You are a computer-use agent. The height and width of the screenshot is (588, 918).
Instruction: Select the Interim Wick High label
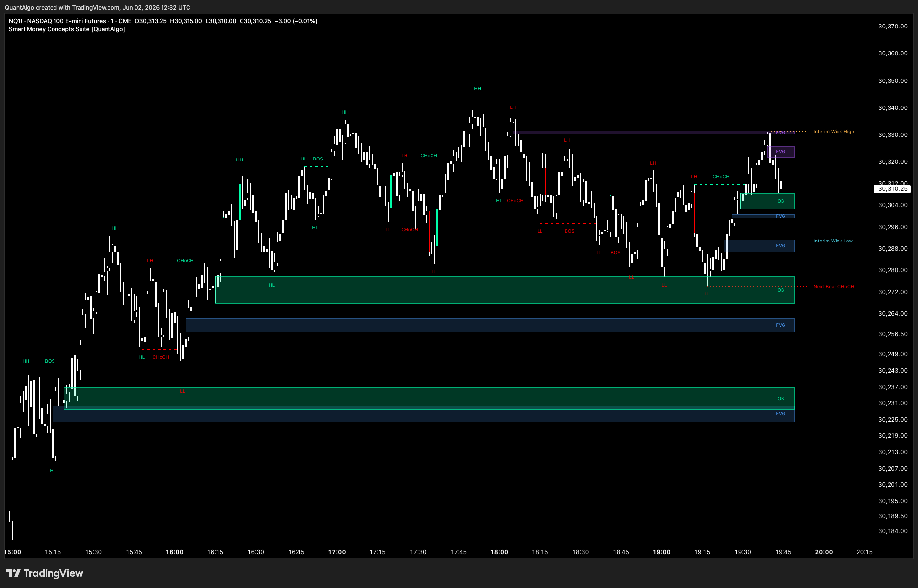pyautogui.click(x=834, y=132)
